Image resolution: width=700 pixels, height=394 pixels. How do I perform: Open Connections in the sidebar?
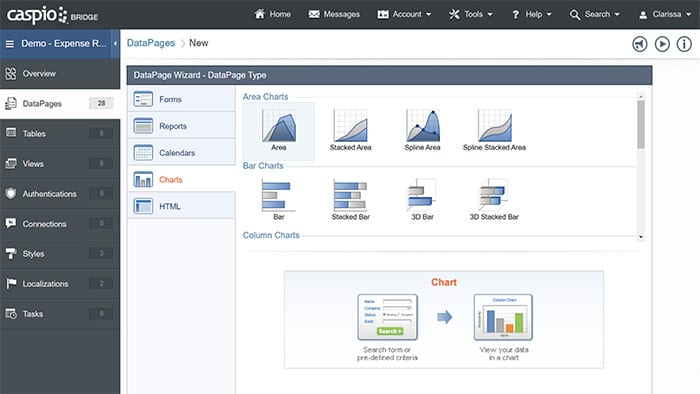pos(60,224)
